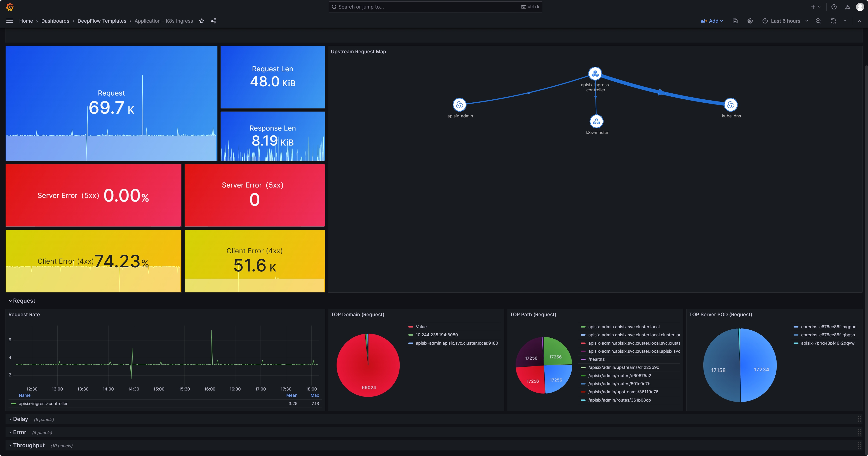Open the help question mark icon

point(834,7)
